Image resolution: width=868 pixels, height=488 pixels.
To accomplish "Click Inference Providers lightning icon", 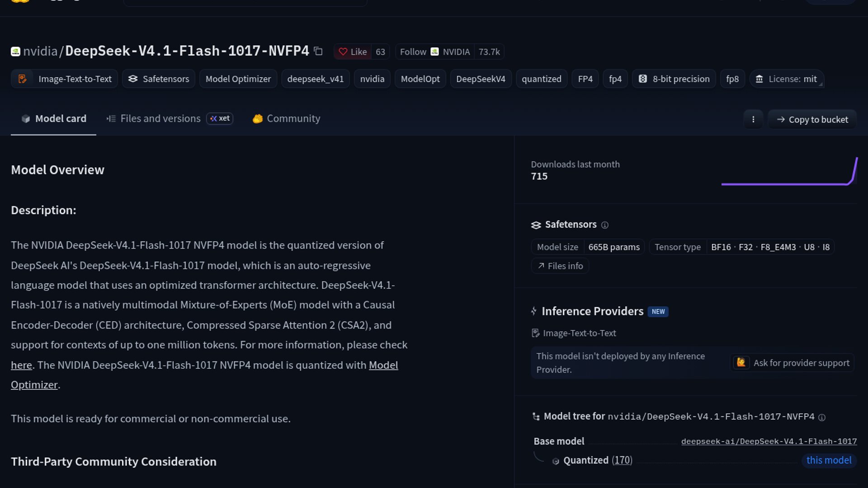I will click(x=534, y=311).
